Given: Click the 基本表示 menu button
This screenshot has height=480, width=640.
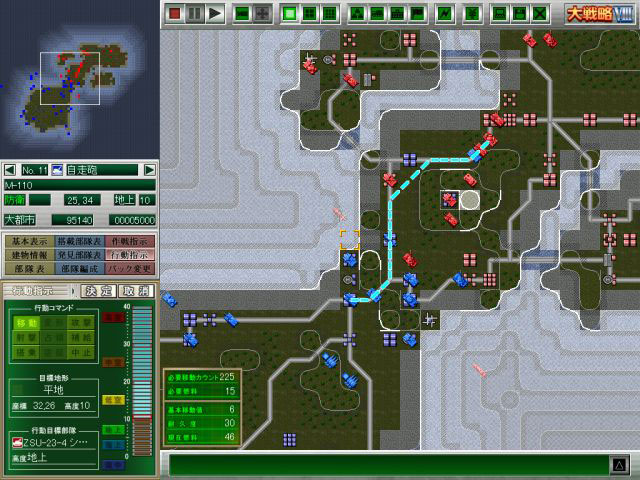Looking at the screenshot, I should click(29, 241).
